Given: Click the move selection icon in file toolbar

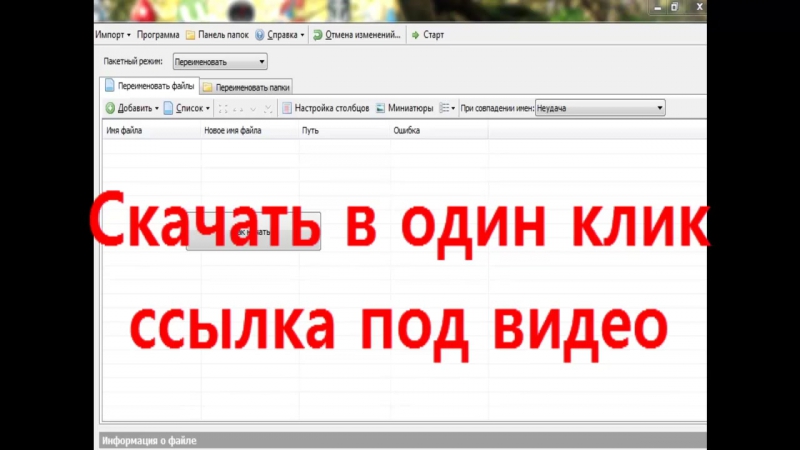Looking at the screenshot, I should [223, 108].
